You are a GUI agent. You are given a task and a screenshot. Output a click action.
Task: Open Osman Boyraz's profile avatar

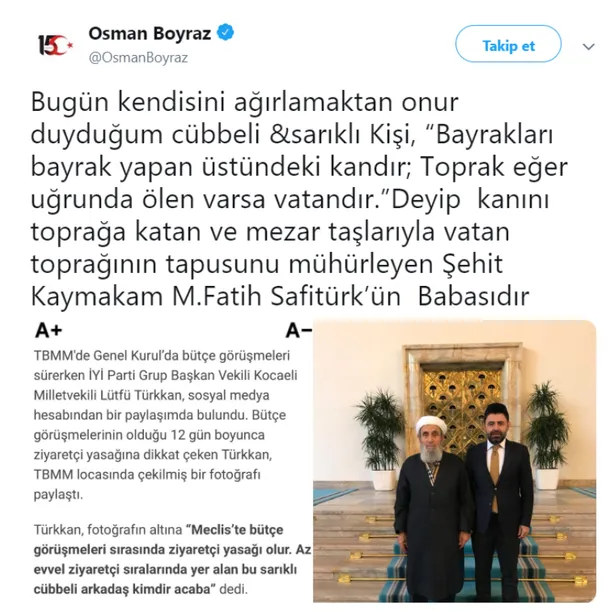tap(55, 44)
